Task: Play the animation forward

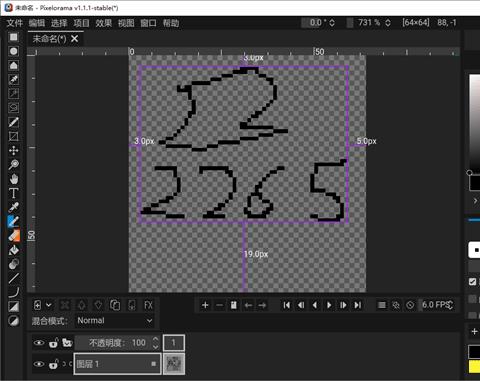Action: click(x=329, y=305)
